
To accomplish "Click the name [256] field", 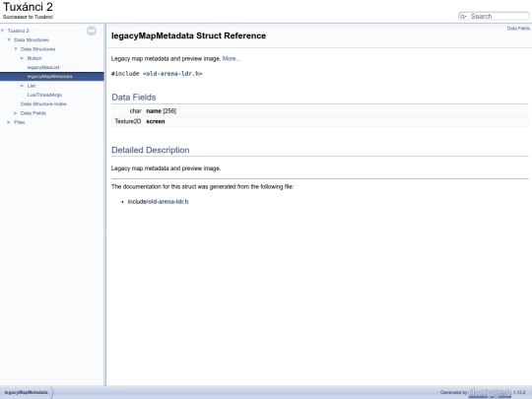I will click(162, 111).
